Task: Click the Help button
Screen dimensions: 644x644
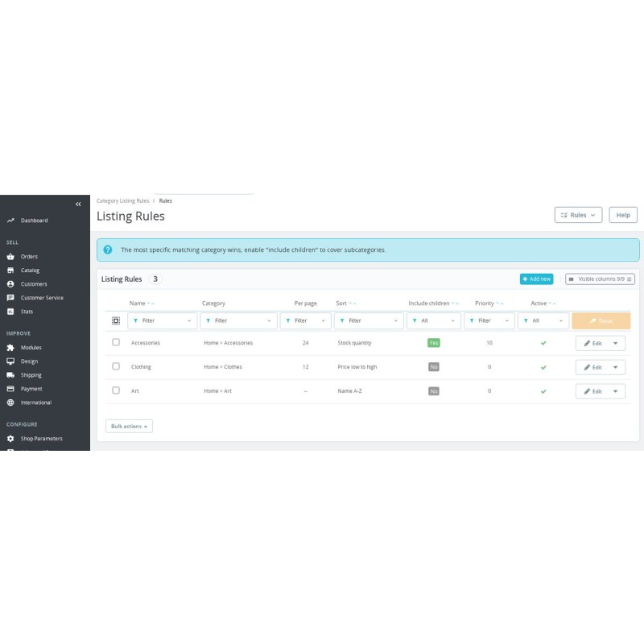Action: [x=623, y=215]
